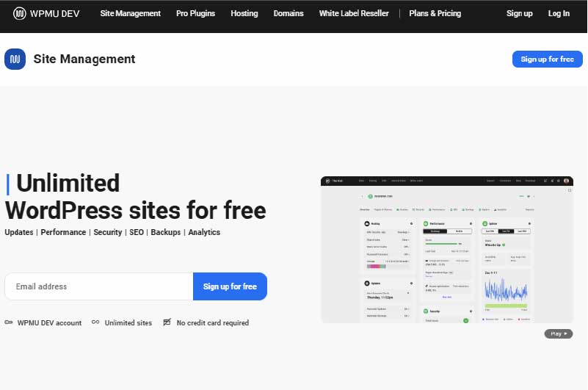The height and width of the screenshot is (390, 588).
Task: Open White Label Reseller page
Action: tap(354, 13)
